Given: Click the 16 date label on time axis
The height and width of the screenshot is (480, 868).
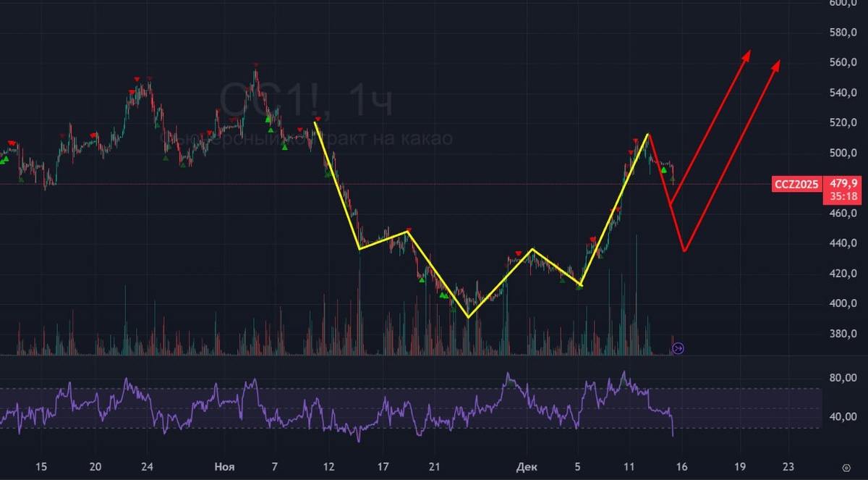Looking at the screenshot, I should click(684, 466).
